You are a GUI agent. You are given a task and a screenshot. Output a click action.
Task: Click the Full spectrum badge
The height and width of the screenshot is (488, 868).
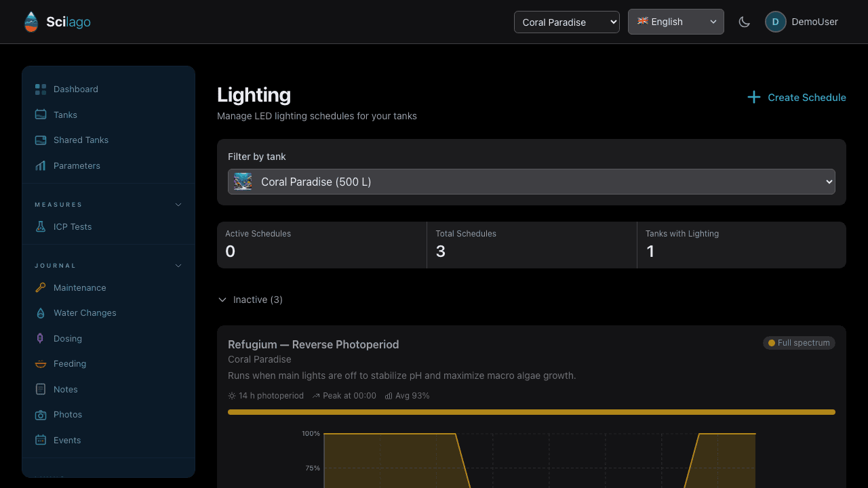point(799,343)
